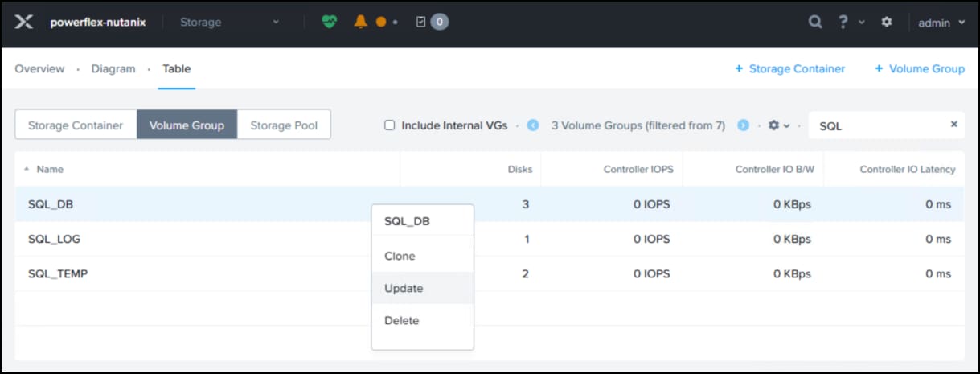Open the help question mark icon

843,23
